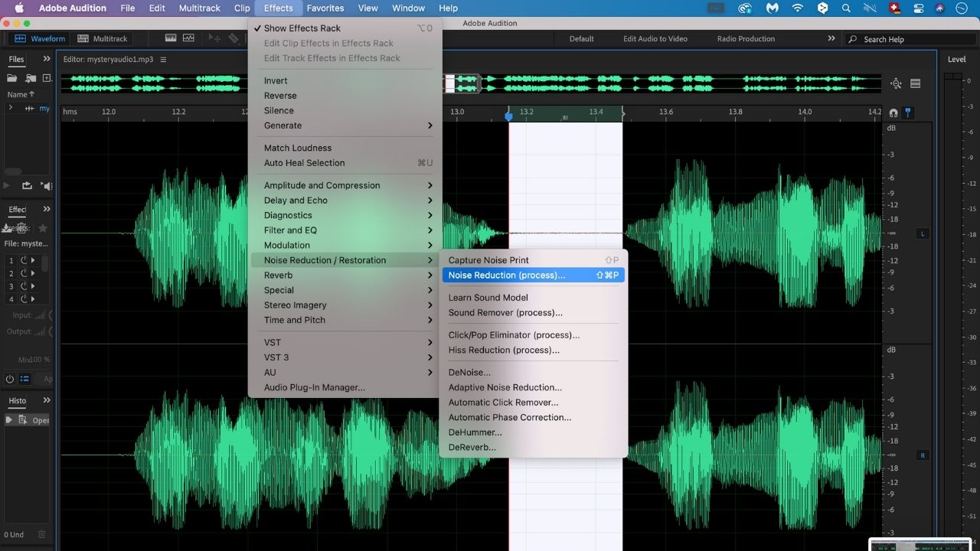The height and width of the screenshot is (551, 980).
Task: Open Adaptive Noise Reduction... effect
Action: pos(534,387)
